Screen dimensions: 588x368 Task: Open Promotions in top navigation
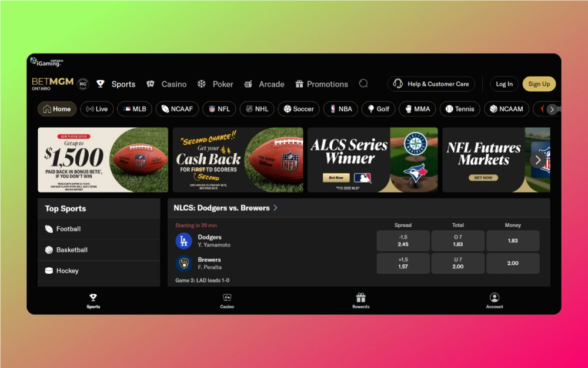[322, 84]
